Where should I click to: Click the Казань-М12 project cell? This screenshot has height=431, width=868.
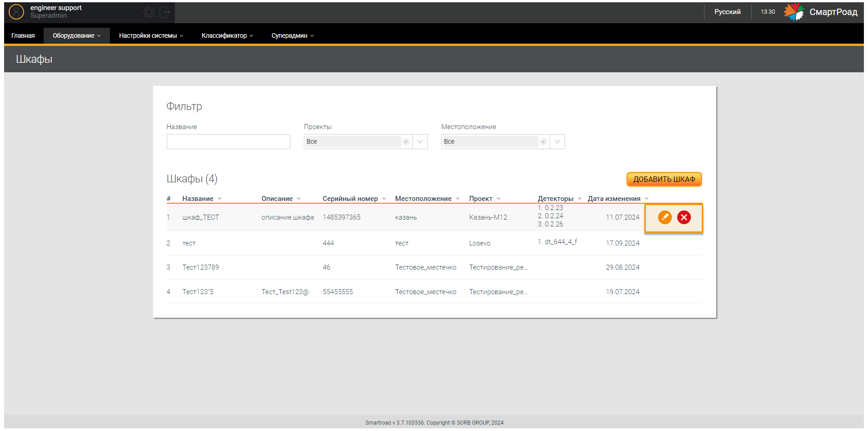(488, 217)
